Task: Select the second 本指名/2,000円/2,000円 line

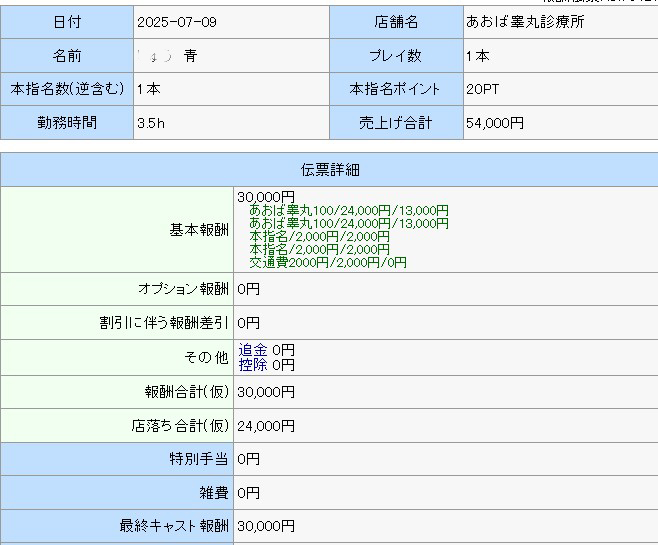Action: pyautogui.click(x=319, y=249)
